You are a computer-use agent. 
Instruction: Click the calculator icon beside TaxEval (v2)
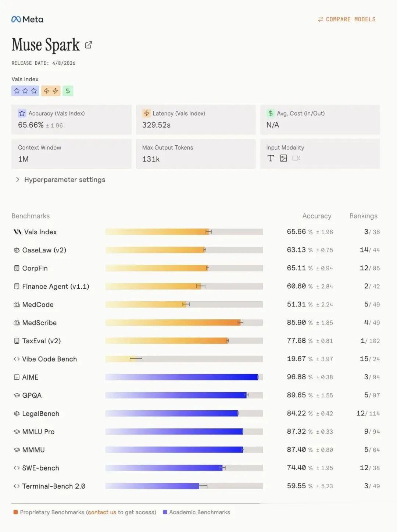click(x=17, y=341)
